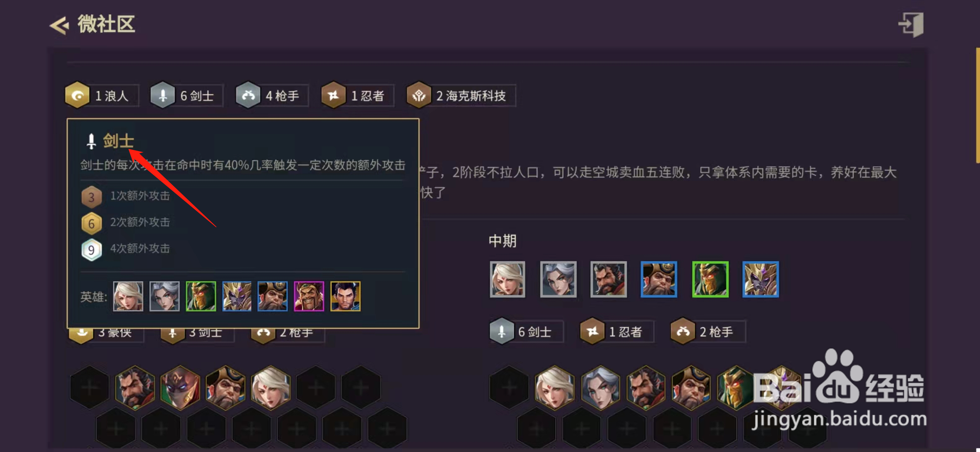Click the 1 忍者 badge under 中期
Screen dimensions: 980x452
(617, 332)
